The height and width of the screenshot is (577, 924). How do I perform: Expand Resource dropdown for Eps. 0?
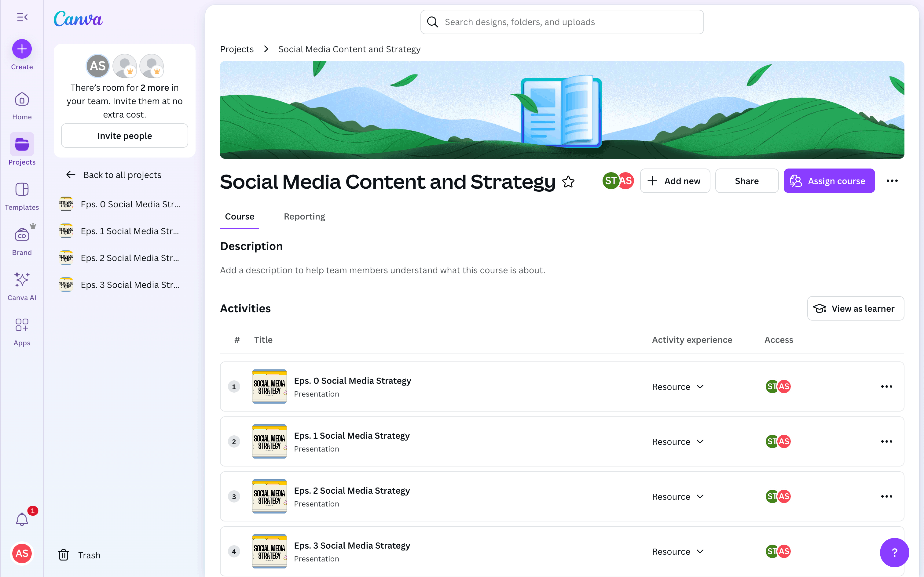tap(678, 386)
